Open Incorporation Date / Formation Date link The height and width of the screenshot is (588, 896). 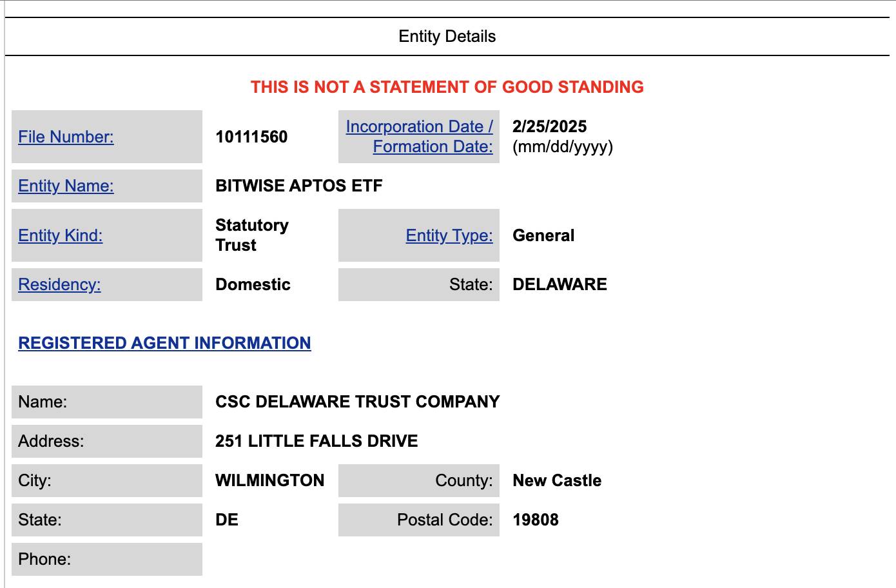pyautogui.click(x=420, y=136)
